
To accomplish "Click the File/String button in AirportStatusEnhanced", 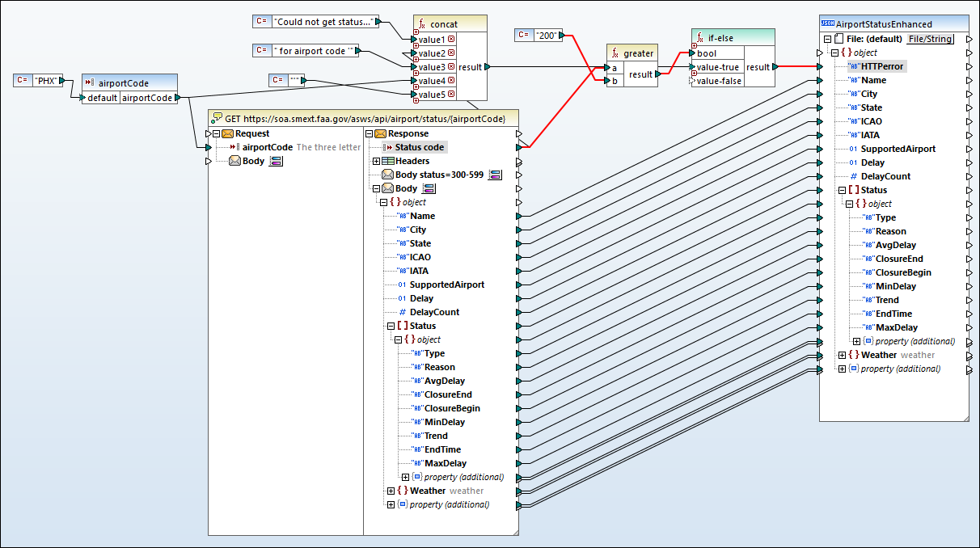I will tap(930, 39).
